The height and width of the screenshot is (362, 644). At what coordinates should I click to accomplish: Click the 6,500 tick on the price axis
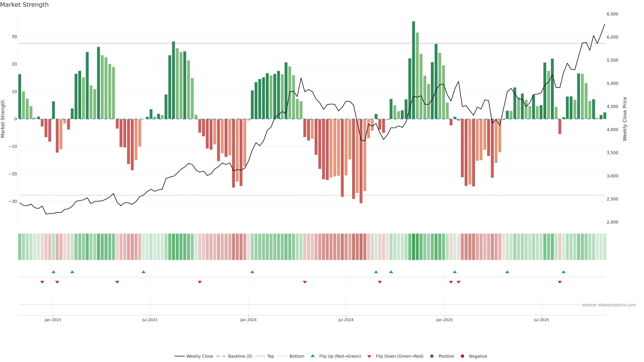coord(612,14)
